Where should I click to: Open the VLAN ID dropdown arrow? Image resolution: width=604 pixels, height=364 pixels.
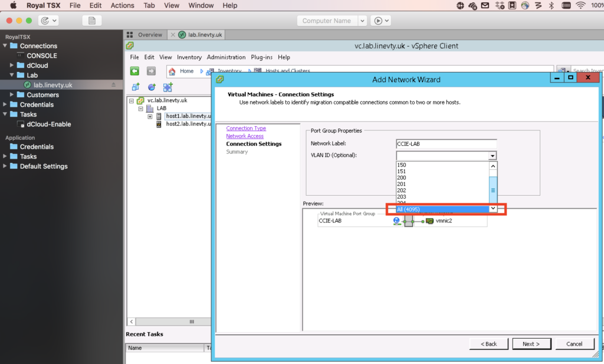(x=493, y=156)
